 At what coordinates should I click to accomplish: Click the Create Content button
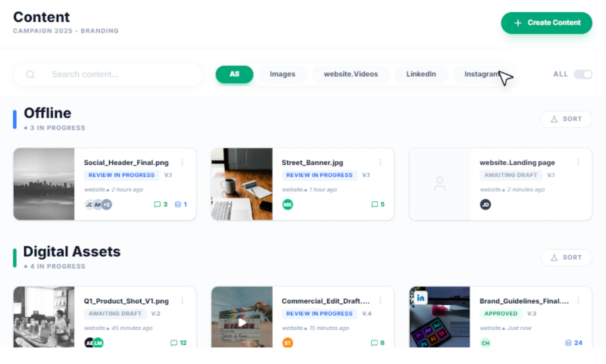(546, 23)
